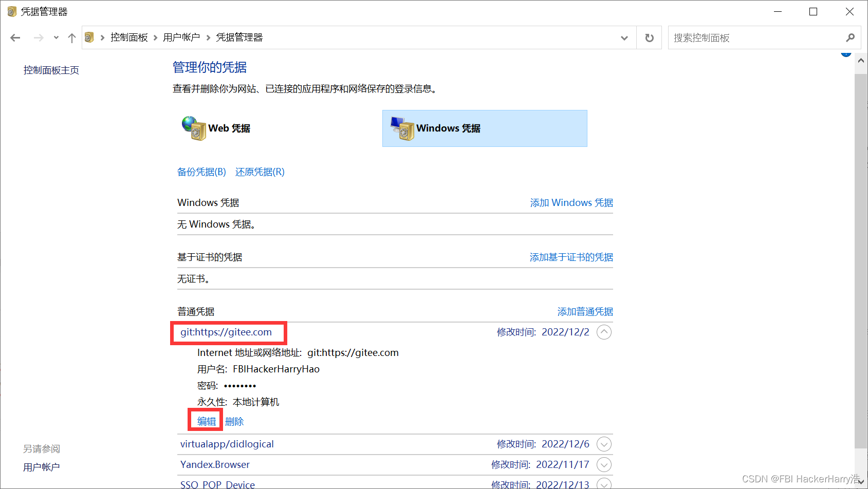
Task: Open SSO_POP_Device credential entry
Action: coord(217,484)
